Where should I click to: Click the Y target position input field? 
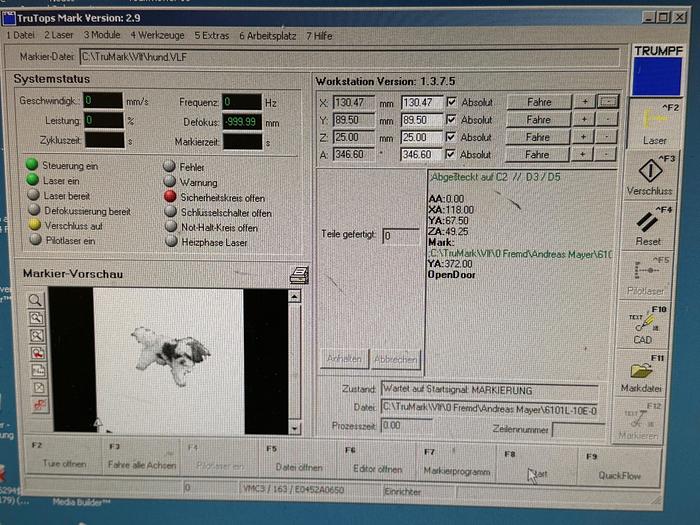click(421, 120)
